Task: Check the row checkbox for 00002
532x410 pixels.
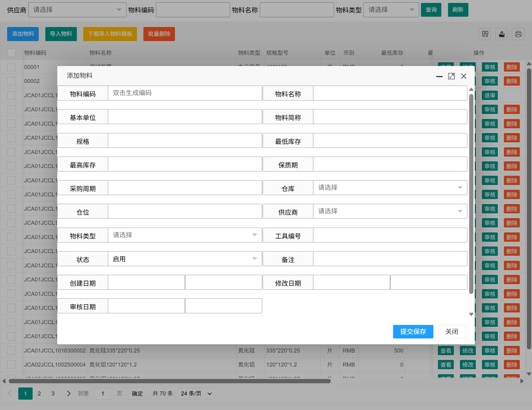Action: tap(11, 81)
